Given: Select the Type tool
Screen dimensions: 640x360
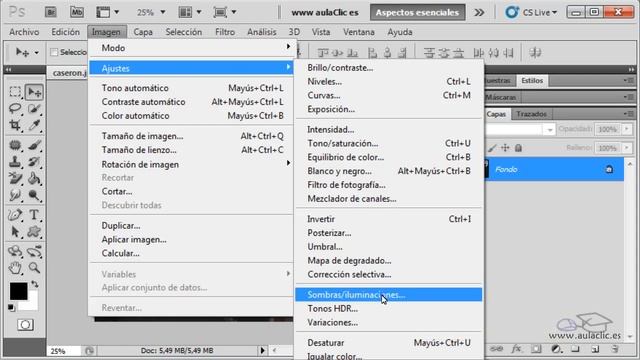Looking at the screenshot, I should point(34,215).
